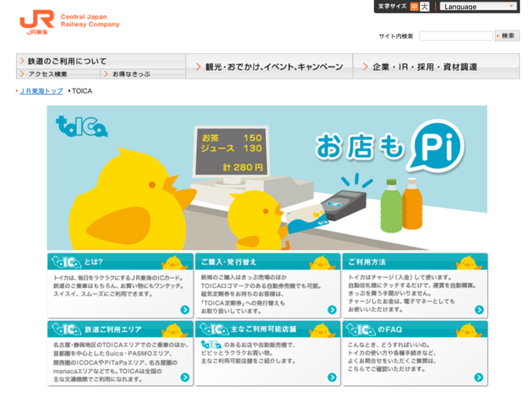Click the chick icon on ご利用方法 header

469,263
